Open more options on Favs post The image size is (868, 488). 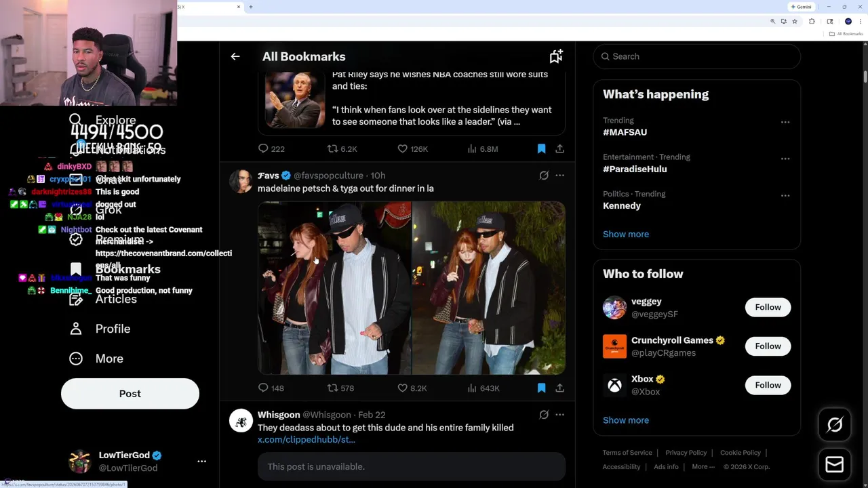click(x=559, y=176)
